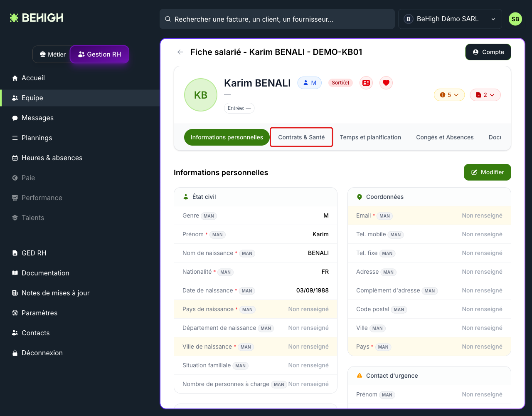The width and height of the screenshot is (532, 416).
Task: Expand the orange 5 alerts dropdown
Action: (449, 95)
